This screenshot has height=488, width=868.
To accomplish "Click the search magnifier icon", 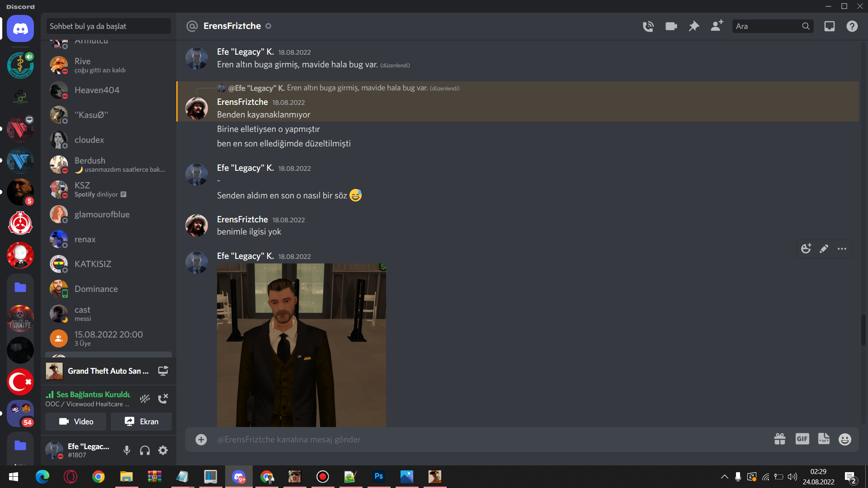I will tap(806, 26).
